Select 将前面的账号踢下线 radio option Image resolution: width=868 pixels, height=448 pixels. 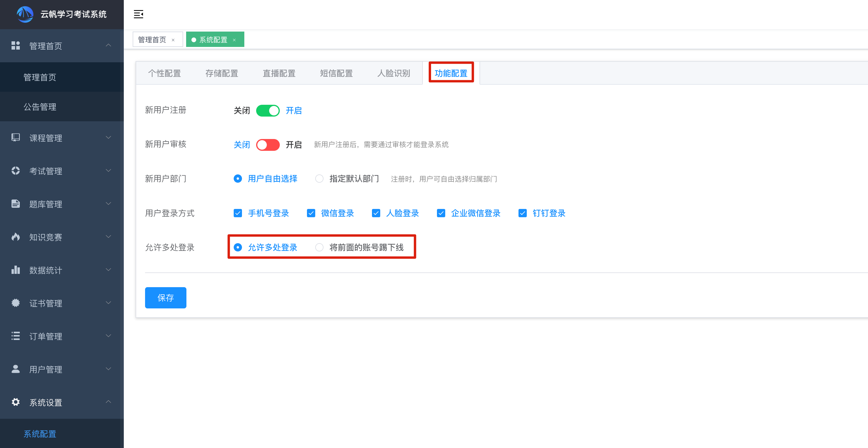360,247
